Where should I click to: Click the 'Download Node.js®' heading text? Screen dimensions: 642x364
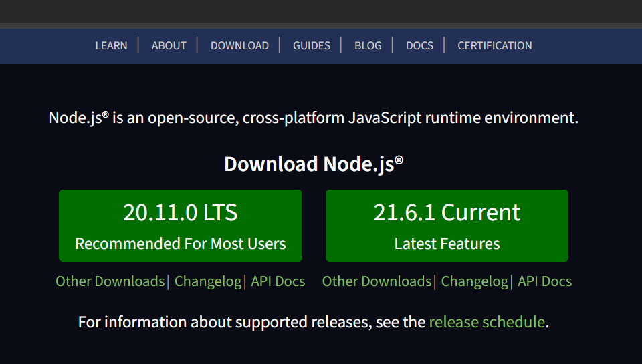pyautogui.click(x=314, y=164)
